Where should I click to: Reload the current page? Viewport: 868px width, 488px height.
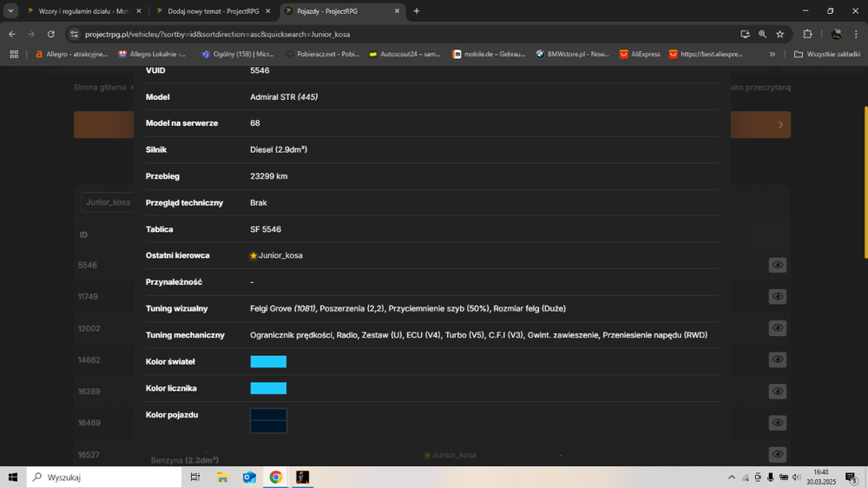51,35
